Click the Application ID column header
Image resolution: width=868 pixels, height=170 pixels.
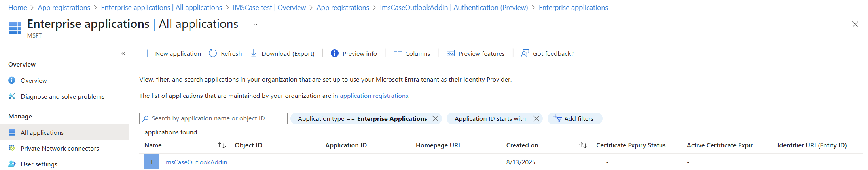[346, 145]
